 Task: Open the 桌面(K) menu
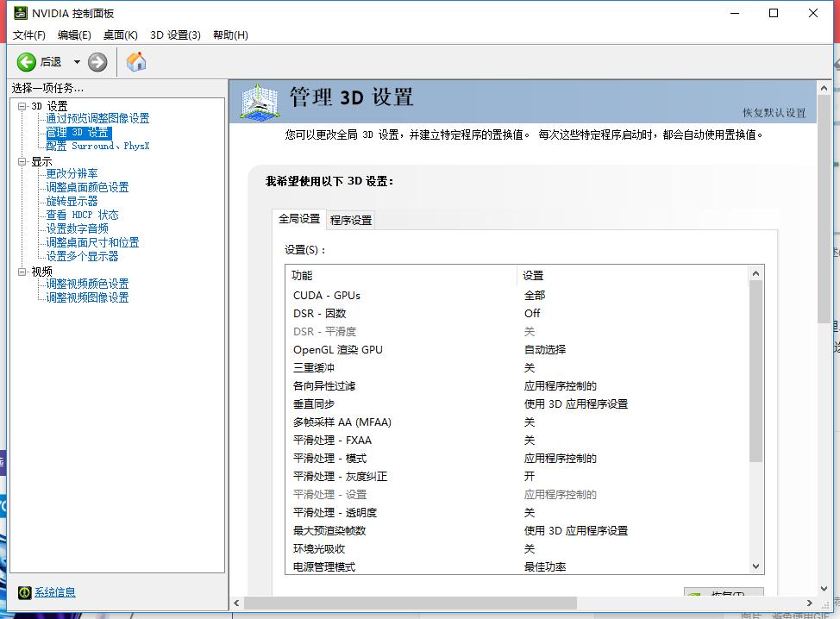coord(121,34)
